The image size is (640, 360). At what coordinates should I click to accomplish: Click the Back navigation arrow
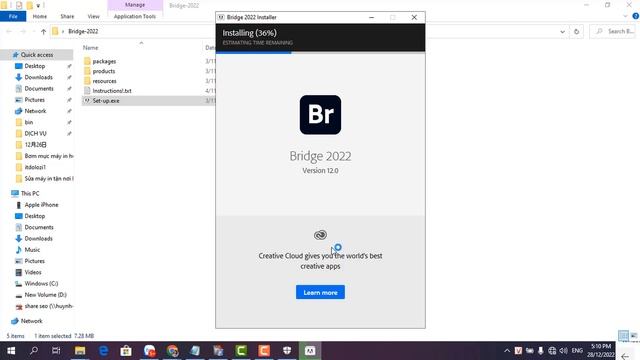click(9, 31)
